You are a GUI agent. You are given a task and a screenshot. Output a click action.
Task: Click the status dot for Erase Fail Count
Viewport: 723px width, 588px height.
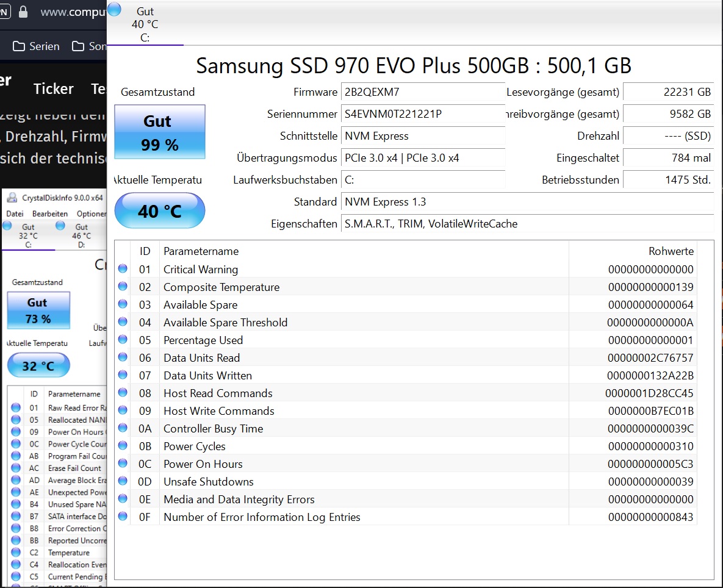[x=16, y=468]
